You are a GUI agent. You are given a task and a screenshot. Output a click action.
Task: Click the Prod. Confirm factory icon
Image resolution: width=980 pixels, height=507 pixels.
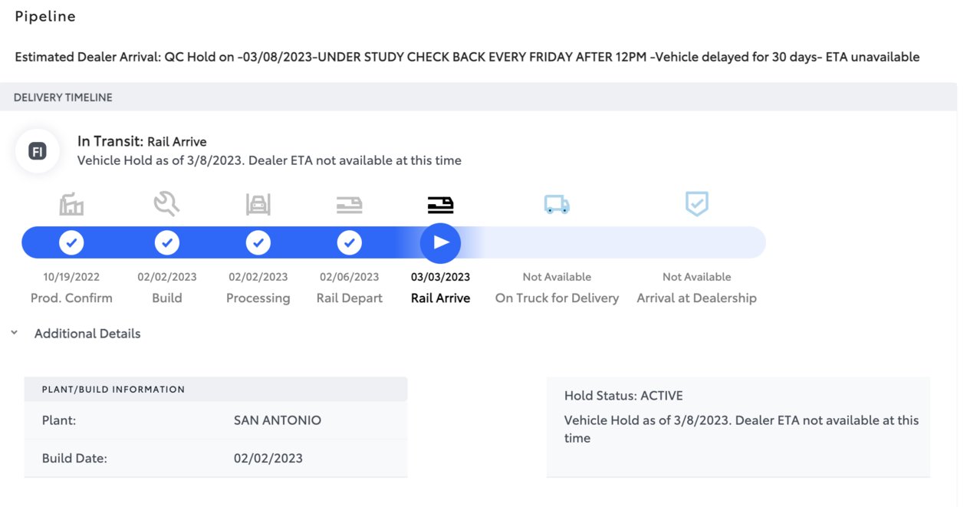[71, 204]
